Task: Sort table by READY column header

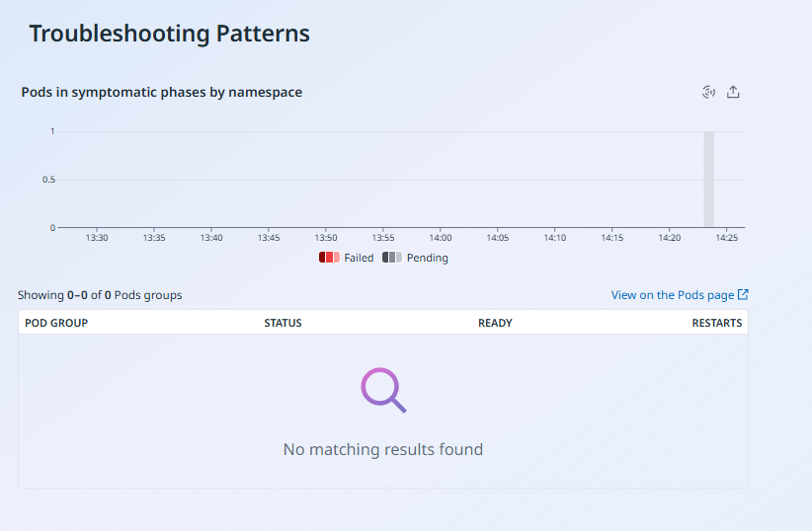Action: point(495,323)
